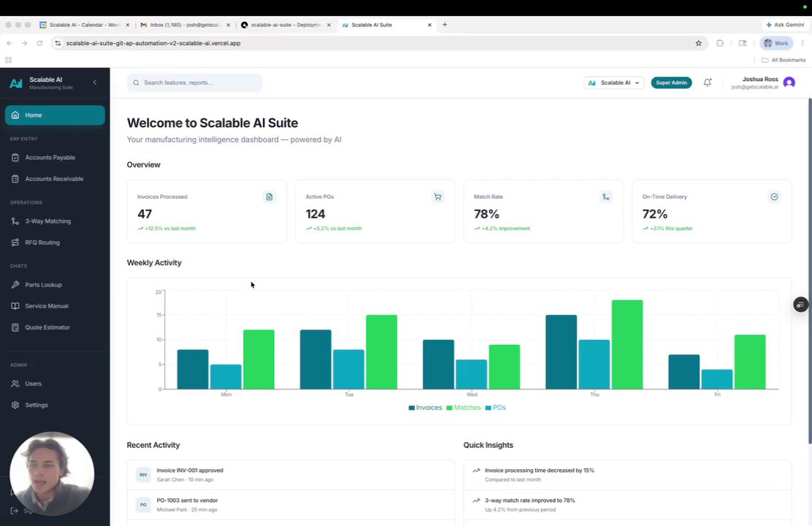
Task: Open Joshua Ross profile avatar
Action: coord(789,83)
